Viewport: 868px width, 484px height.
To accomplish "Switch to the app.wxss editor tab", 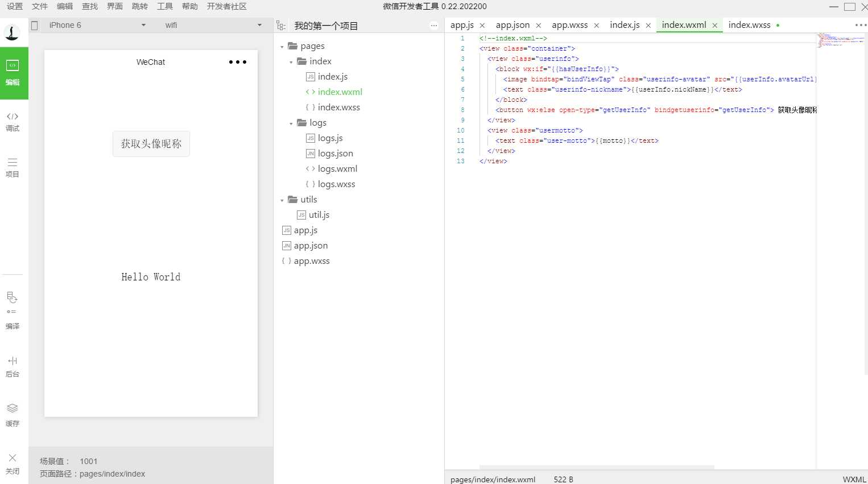I will coord(569,25).
